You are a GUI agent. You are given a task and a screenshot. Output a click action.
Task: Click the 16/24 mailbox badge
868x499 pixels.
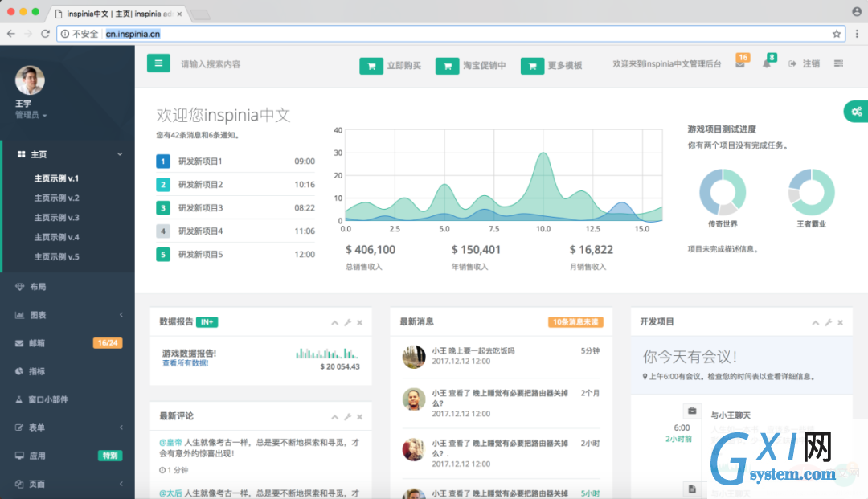(x=108, y=343)
